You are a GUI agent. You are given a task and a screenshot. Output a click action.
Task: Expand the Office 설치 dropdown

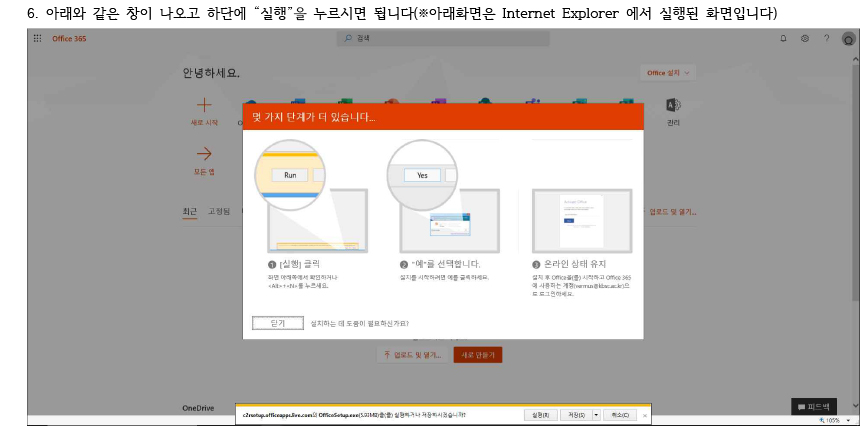(x=668, y=73)
